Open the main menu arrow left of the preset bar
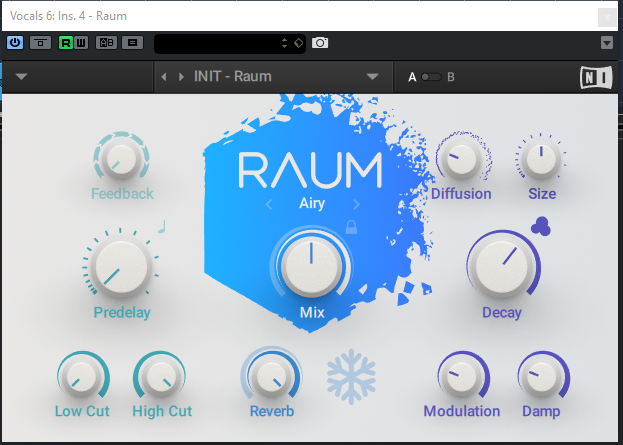 (x=21, y=76)
